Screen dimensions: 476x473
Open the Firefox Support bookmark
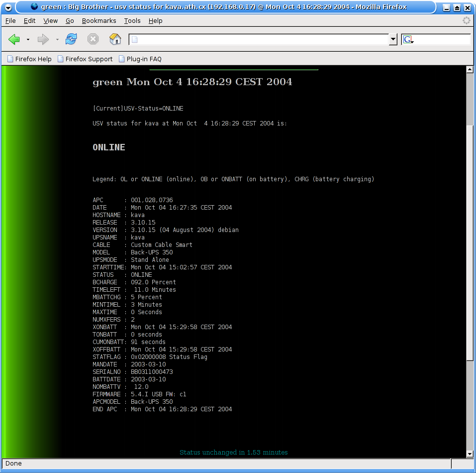[86, 59]
